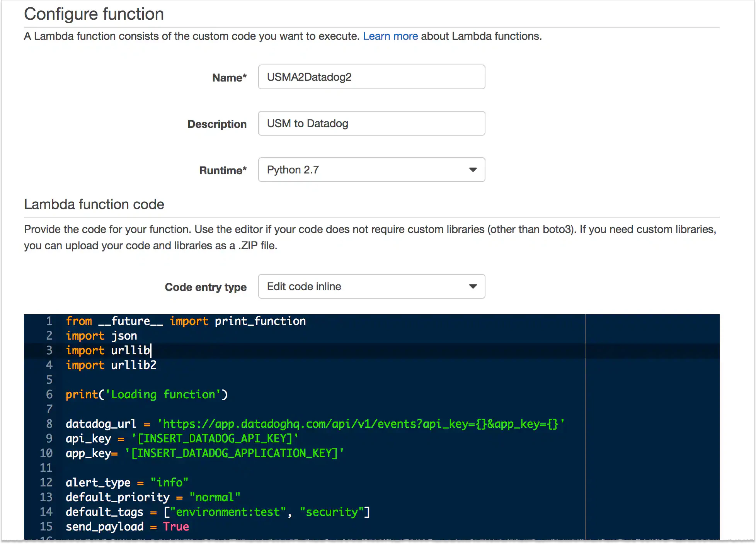Click the import urllib2 code line
756x544 pixels.
(111, 365)
